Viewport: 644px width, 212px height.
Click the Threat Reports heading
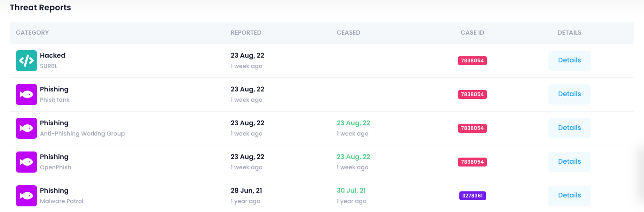coord(40,8)
